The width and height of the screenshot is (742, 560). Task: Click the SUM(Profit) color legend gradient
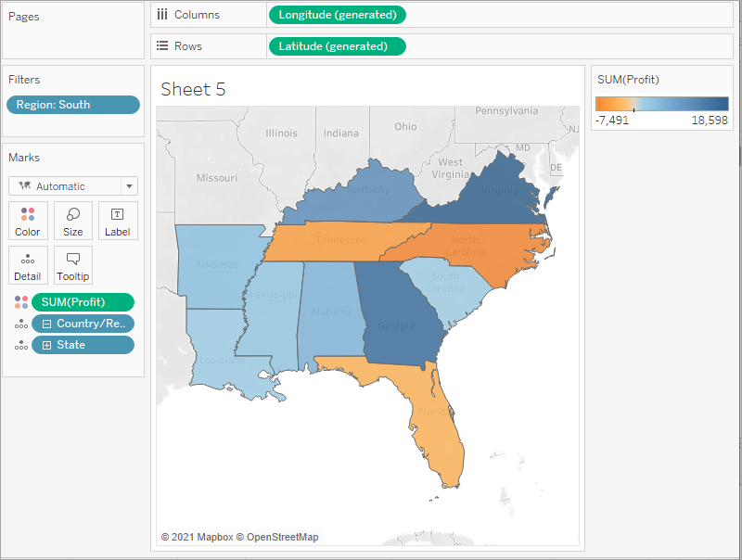click(x=661, y=104)
